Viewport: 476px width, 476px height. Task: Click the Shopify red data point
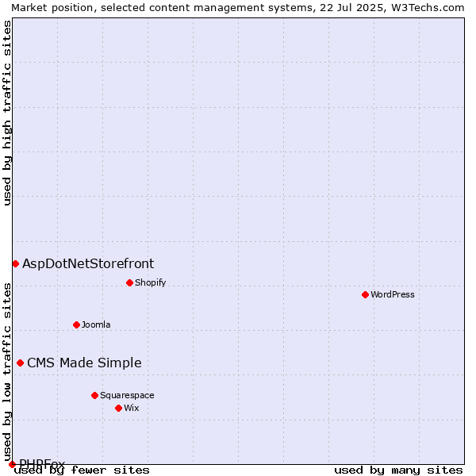pos(129,283)
